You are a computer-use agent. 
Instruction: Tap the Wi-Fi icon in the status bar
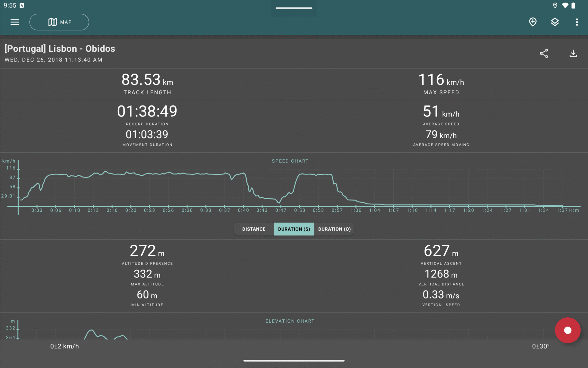tap(566, 5)
